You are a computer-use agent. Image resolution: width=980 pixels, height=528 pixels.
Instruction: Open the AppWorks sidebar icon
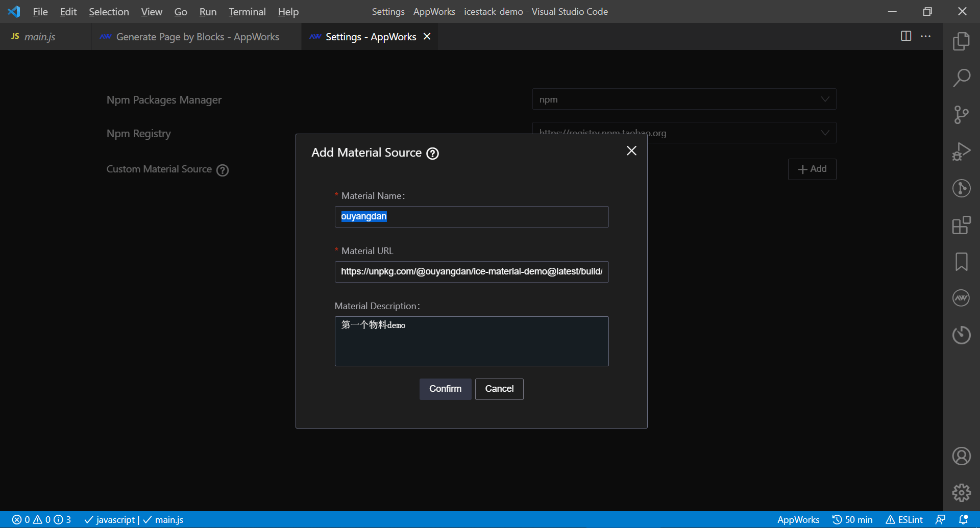[x=961, y=298]
